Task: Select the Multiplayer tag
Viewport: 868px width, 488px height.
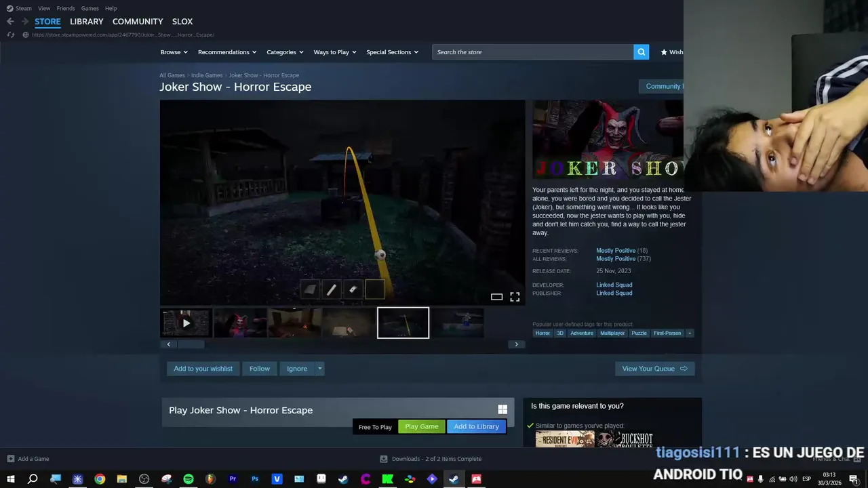Action: click(612, 333)
